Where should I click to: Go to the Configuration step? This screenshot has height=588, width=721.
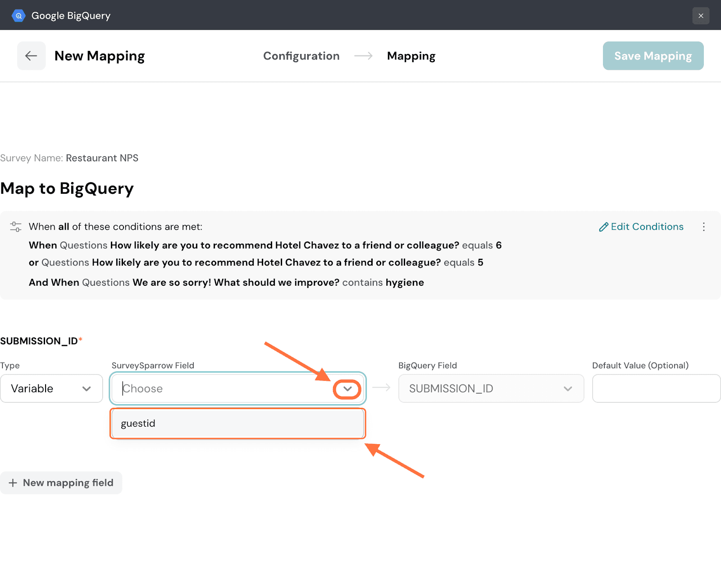301,56
